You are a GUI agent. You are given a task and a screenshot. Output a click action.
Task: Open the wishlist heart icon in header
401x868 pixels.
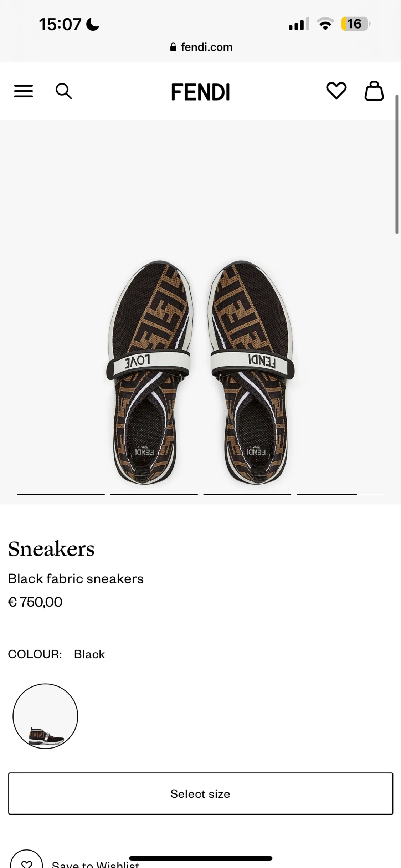click(x=336, y=91)
